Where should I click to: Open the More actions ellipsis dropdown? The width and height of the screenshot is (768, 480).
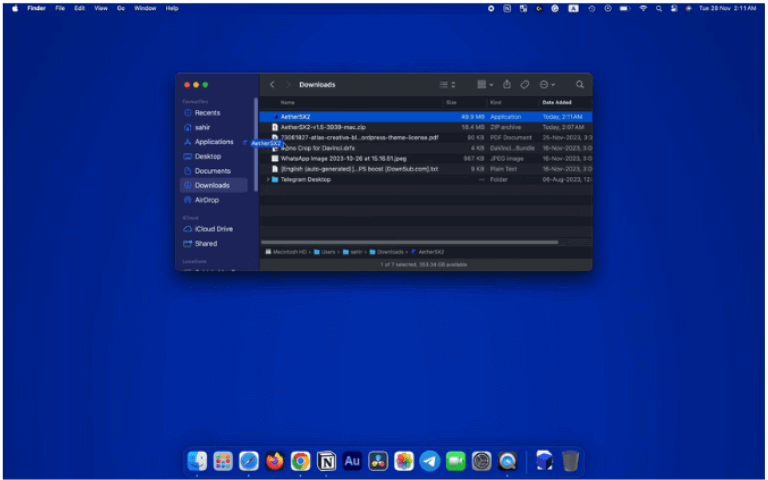547,85
